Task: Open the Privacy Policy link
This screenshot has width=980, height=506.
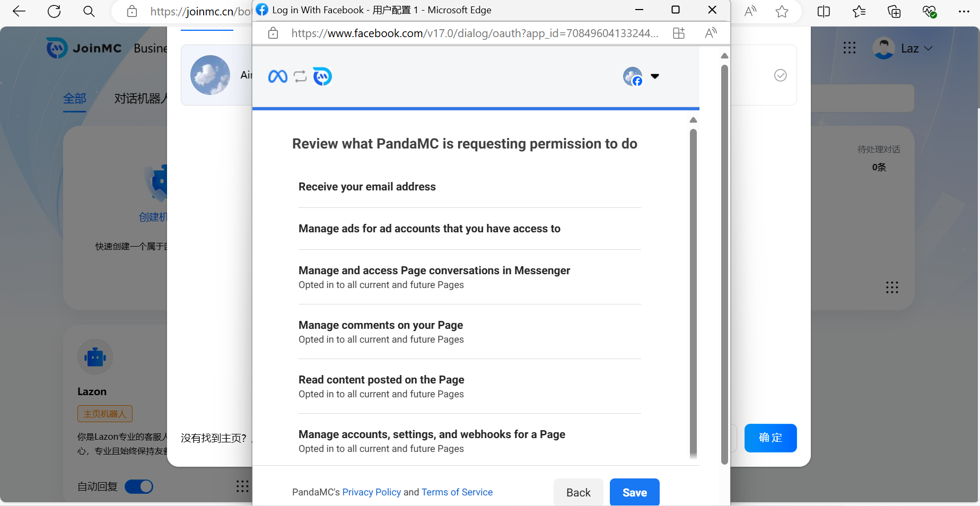Action: click(x=371, y=492)
